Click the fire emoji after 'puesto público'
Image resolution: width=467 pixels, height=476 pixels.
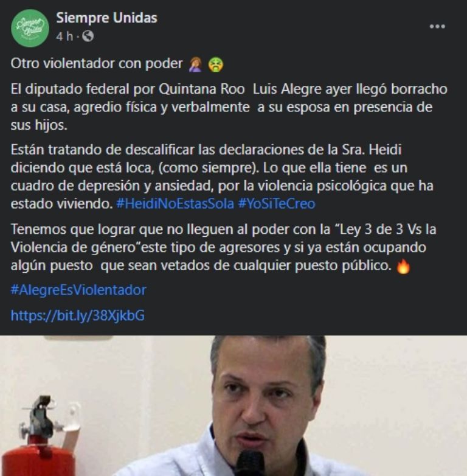pos(403,266)
